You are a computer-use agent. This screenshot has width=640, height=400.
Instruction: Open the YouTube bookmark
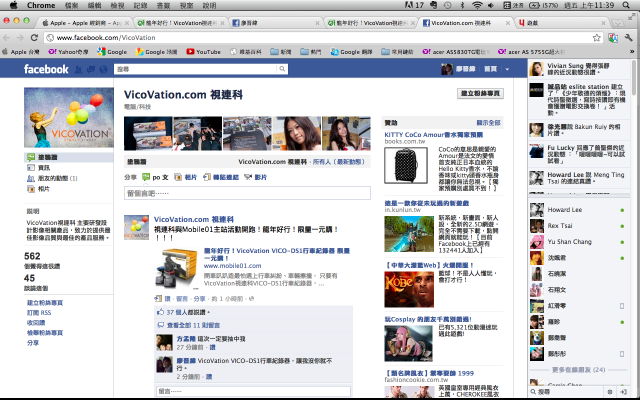203,52
